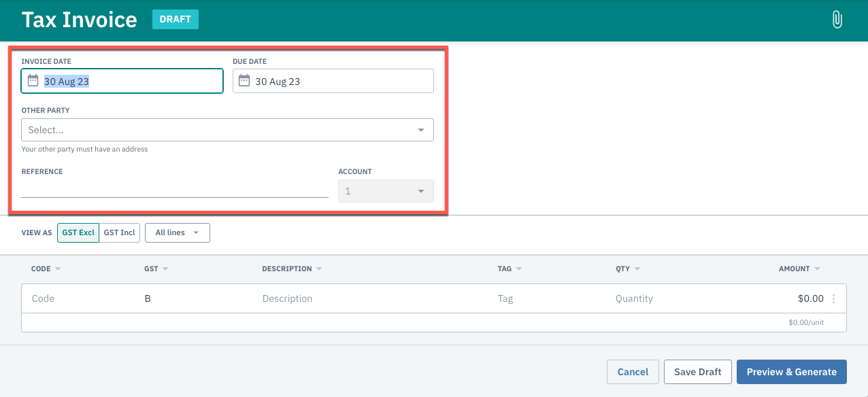Viewport: 868px width, 397px height.
Task: Open the Account dropdown
Action: coord(386,191)
